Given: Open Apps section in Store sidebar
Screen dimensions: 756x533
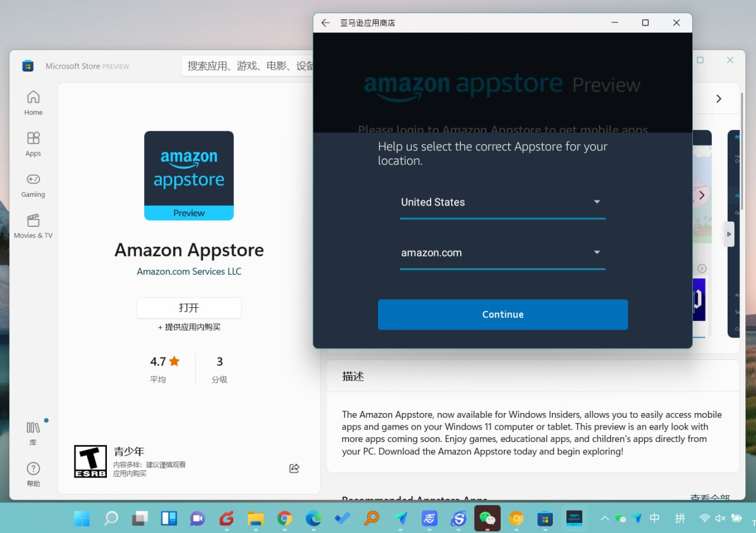Looking at the screenshot, I should tap(33, 144).
